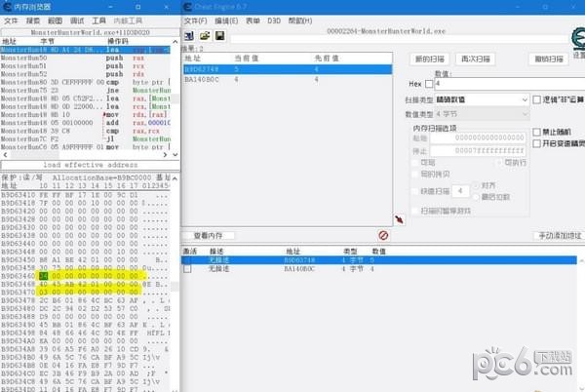
Task: Click 描述 column header in address list
Action: [x=216, y=252]
